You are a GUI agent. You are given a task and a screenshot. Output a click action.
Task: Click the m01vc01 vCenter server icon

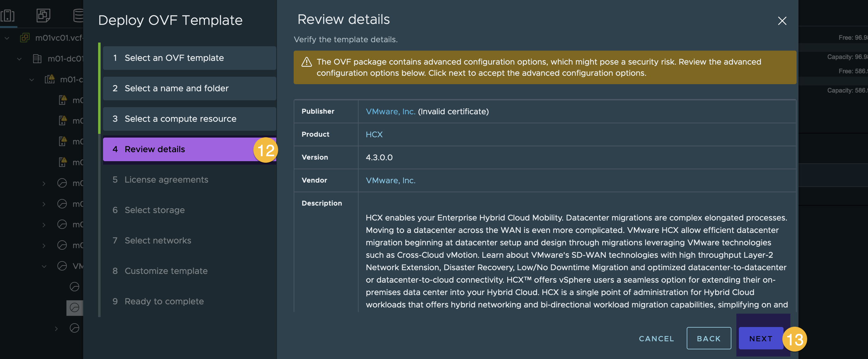[x=25, y=37]
